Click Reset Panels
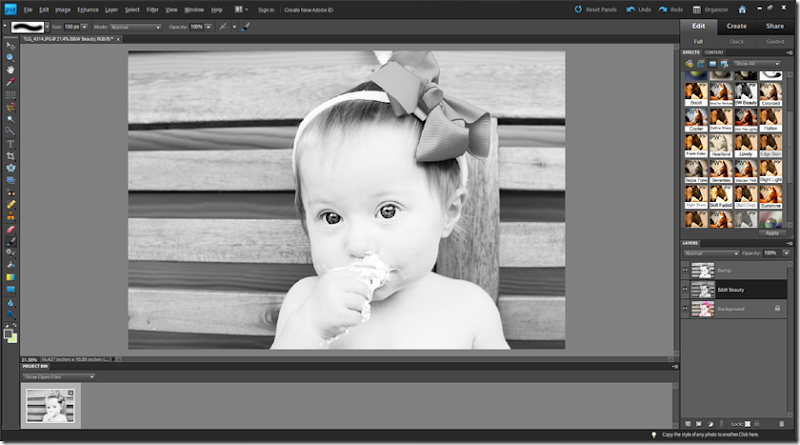The height and width of the screenshot is (445, 800). (x=593, y=9)
